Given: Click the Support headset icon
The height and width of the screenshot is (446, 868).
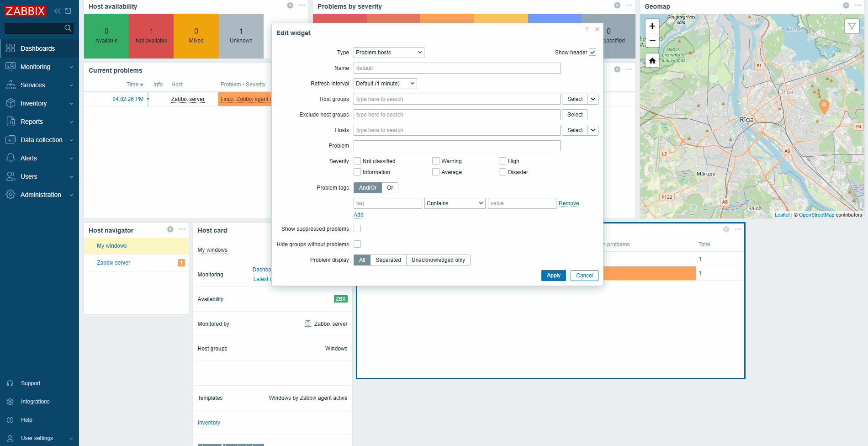Looking at the screenshot, I should (x=10, y=383).
